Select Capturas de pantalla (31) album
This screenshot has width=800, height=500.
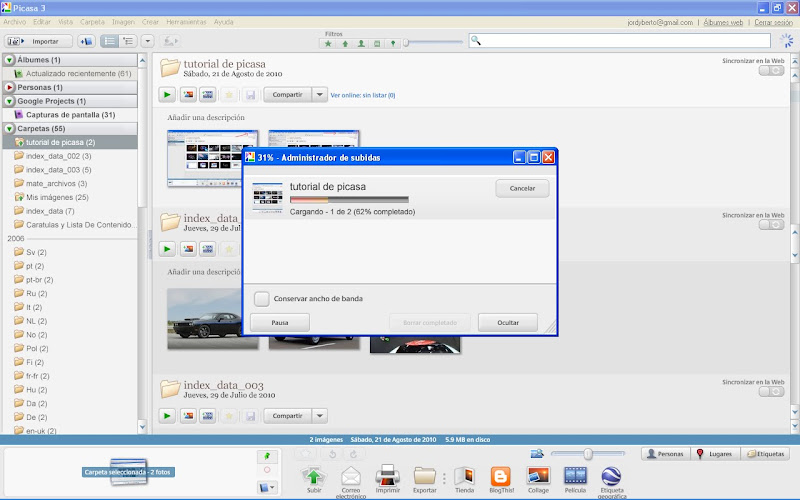pos(70,115)
